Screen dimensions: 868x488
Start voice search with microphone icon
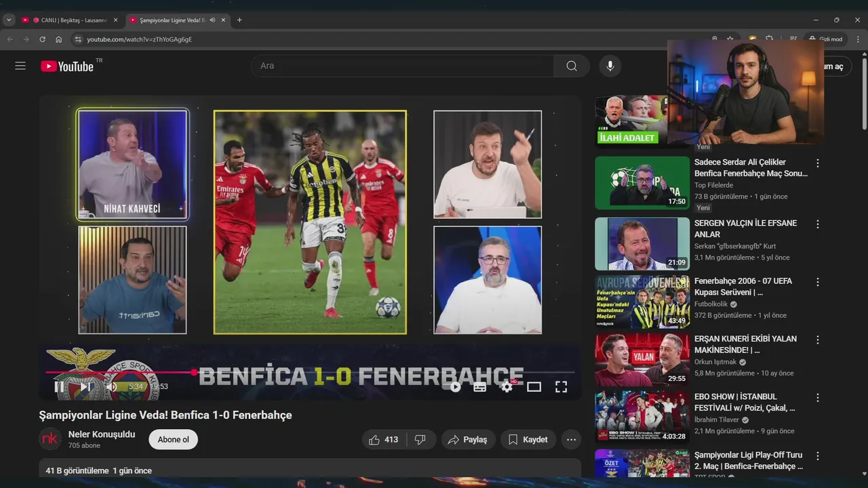[610, 66]
